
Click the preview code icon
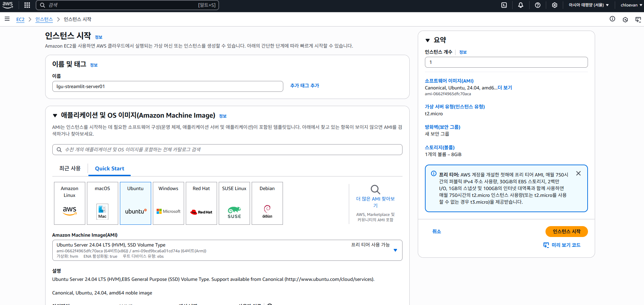pyautogui.click(x=546, y=245)
